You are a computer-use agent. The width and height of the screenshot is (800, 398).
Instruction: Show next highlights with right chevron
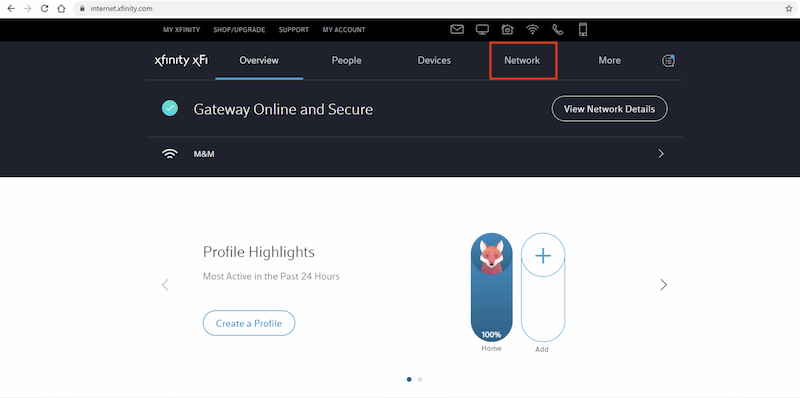(x=663, y=285)
